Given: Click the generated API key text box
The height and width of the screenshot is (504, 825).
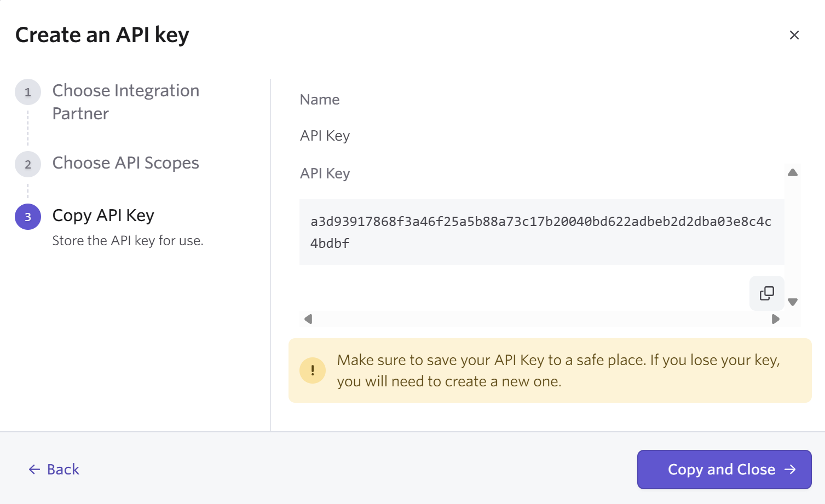Looking at the screenshot, I should tap(541, 232).
